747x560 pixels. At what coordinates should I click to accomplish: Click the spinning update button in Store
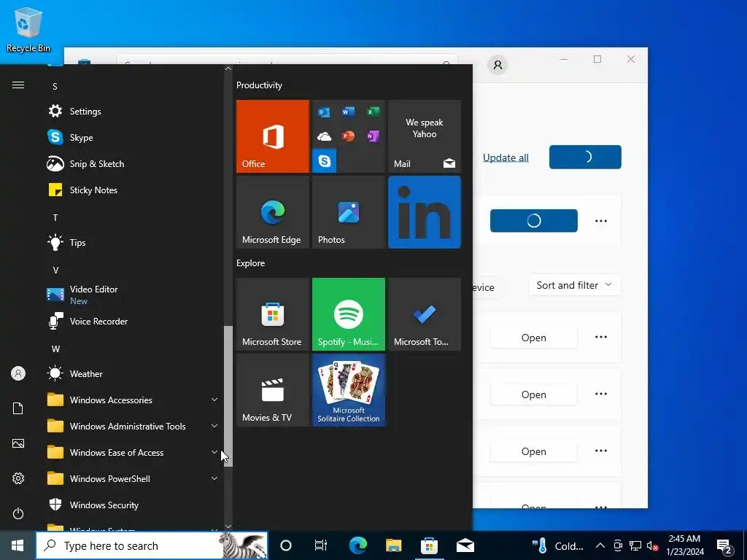tap(533, 220)
